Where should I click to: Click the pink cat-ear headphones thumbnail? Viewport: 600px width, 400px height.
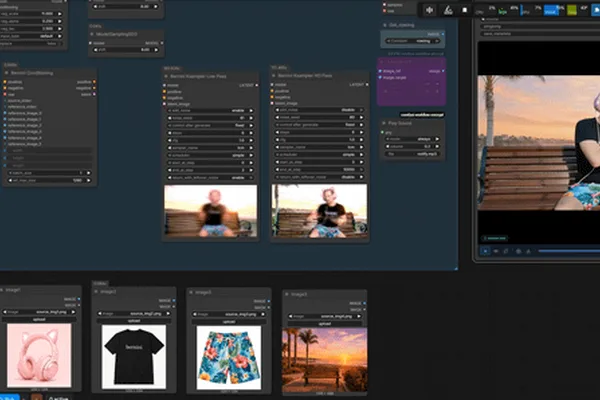tap(39, 355)
